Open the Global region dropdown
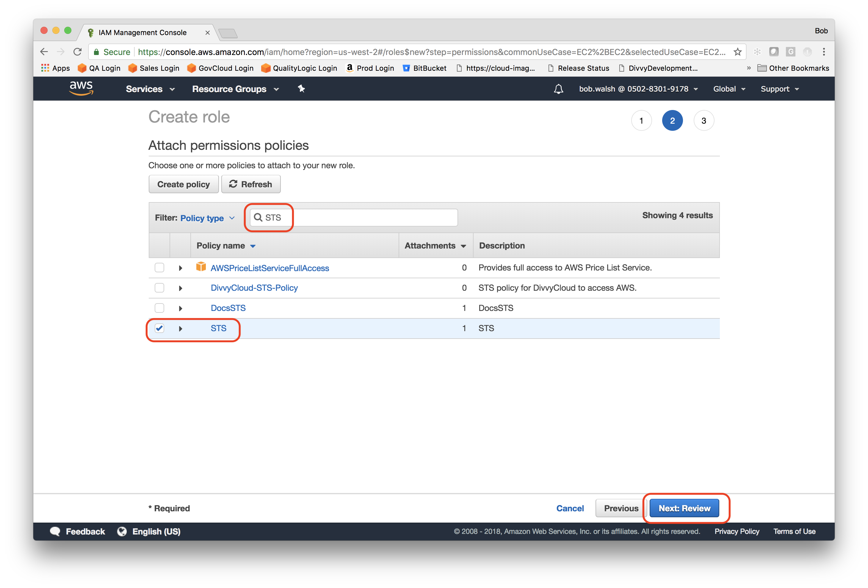The height and width of the screenshot is (588, 868). (729, 89)
